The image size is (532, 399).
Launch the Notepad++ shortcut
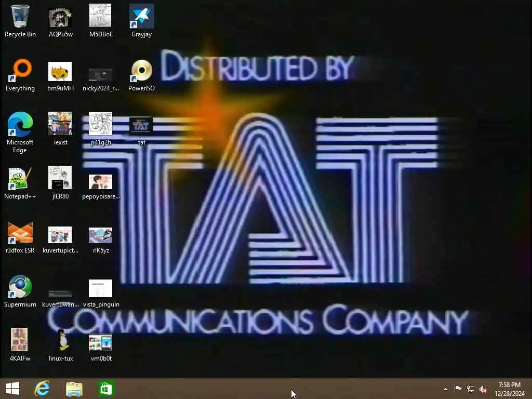click(20, 183)
